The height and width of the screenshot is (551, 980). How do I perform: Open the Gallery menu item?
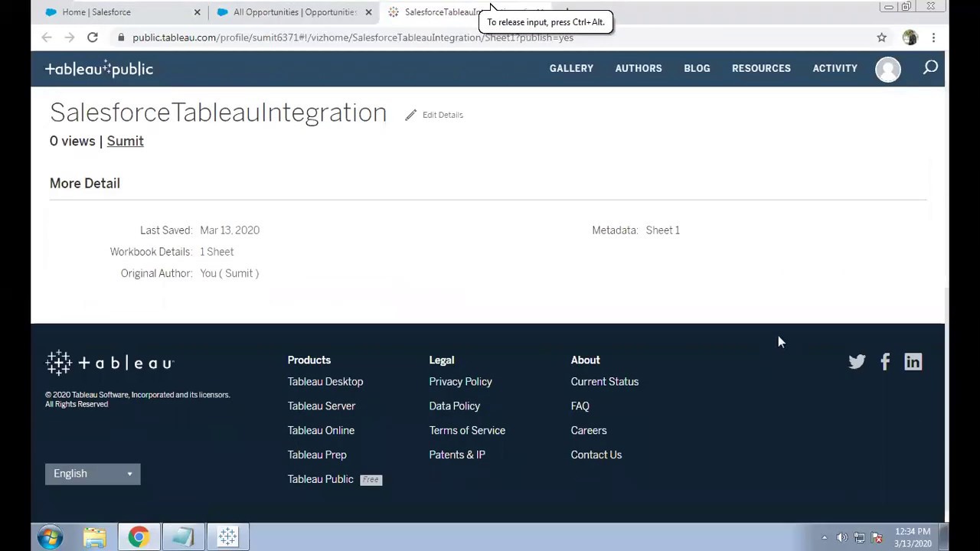[x=571, y=68]
